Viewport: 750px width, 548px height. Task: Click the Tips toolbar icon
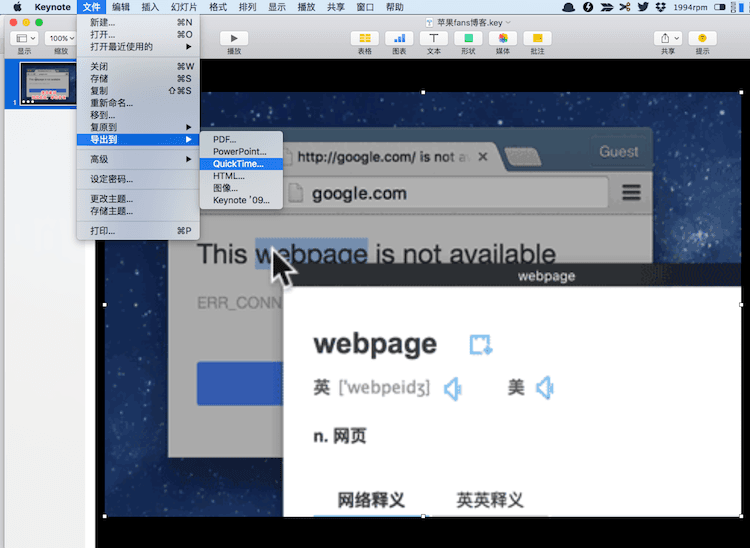tap(702, 38)
